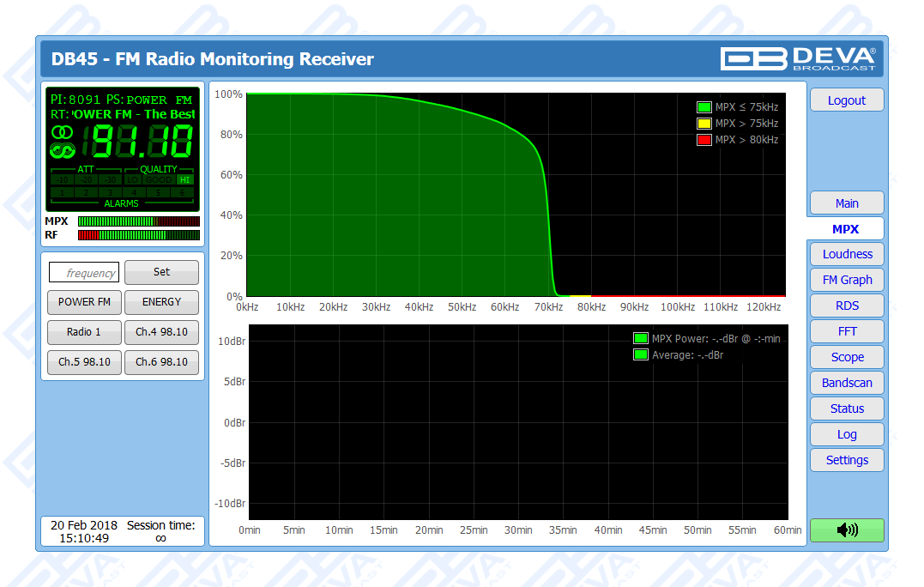
Task: Open the Loudness tab
Action: coord(846,254)
